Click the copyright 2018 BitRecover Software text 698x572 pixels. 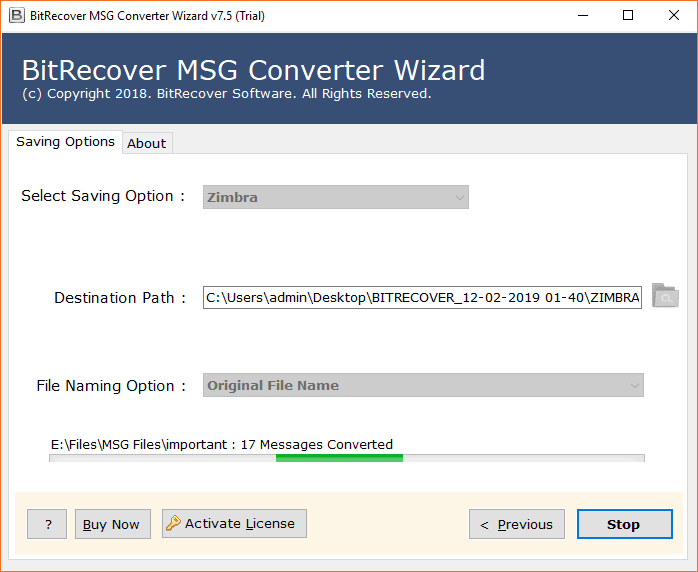(x=227, y=94)
